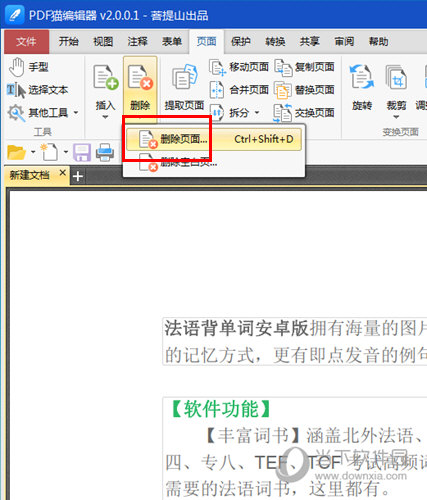The width and height of the screenshot is (427, 500).
Task: Click 替换页面 in the ribbon
Action: click(304, 90)
